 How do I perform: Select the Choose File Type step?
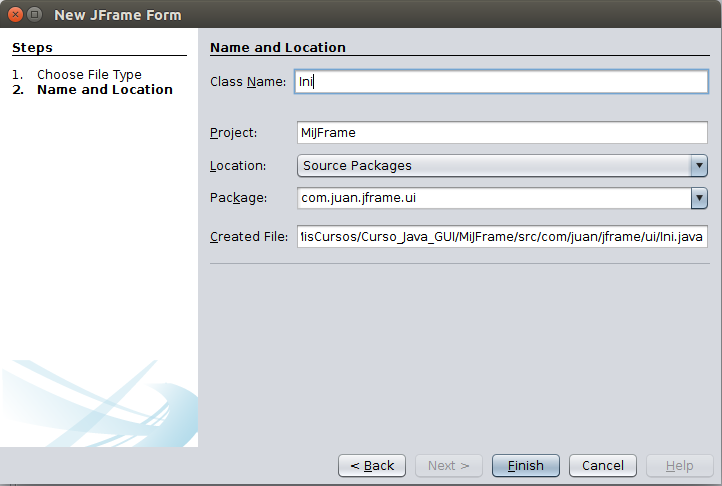click(89, 74)
